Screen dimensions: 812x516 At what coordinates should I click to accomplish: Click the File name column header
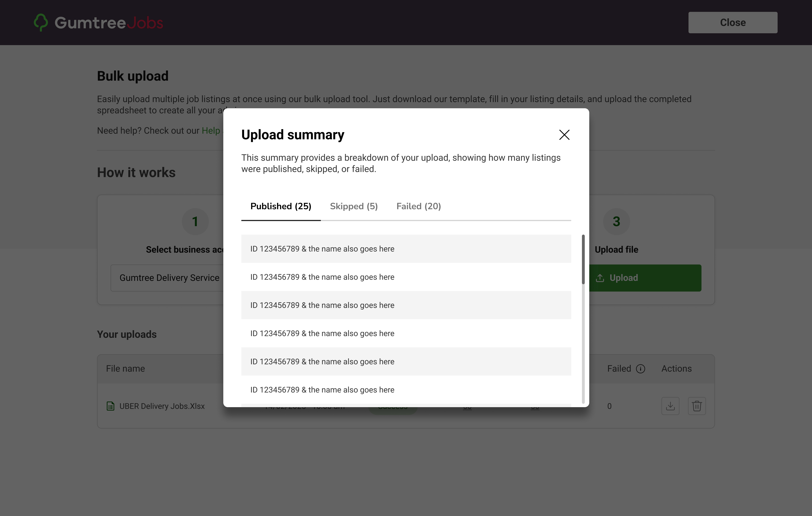(125, 369)
